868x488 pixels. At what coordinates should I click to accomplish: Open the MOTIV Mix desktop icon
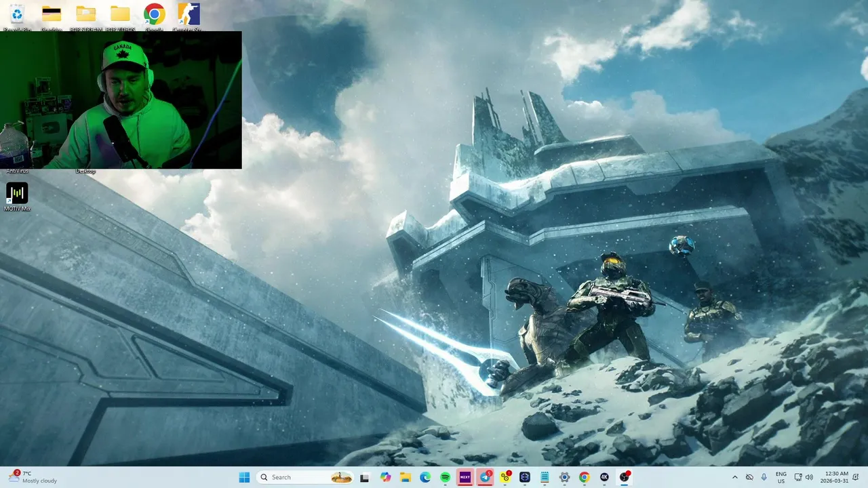[x=17, y=197]
